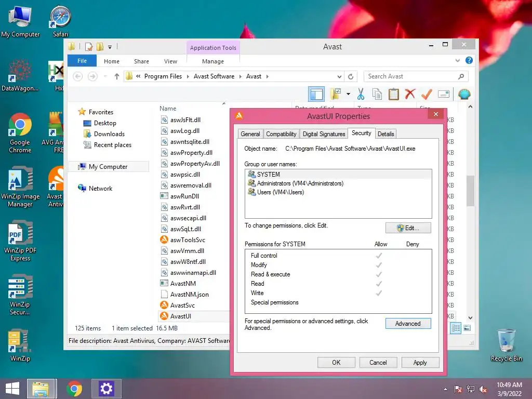This screenshot has height=399, width=532.
Task: Click OK in AvastUI Properties
Action: [x=336, y=362]
